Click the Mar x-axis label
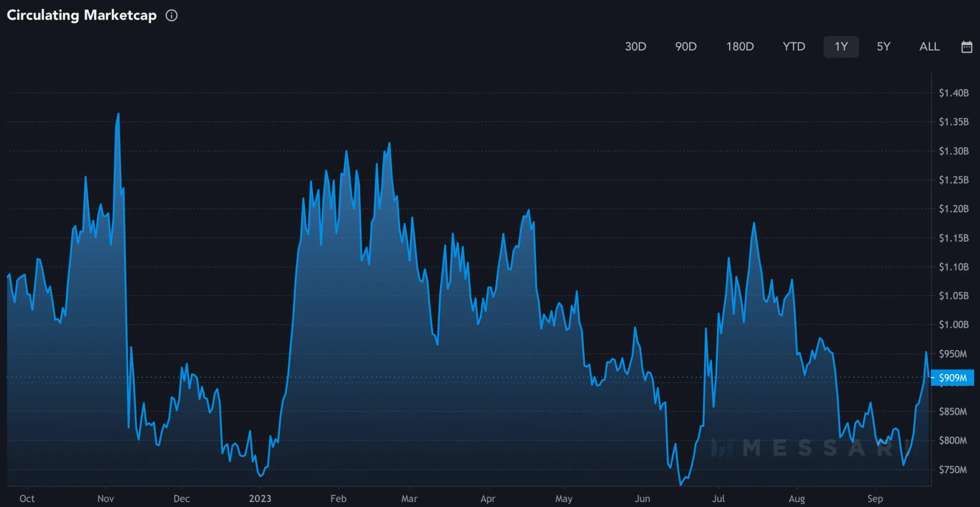This screenshot has height=507, width=980. 409,499
